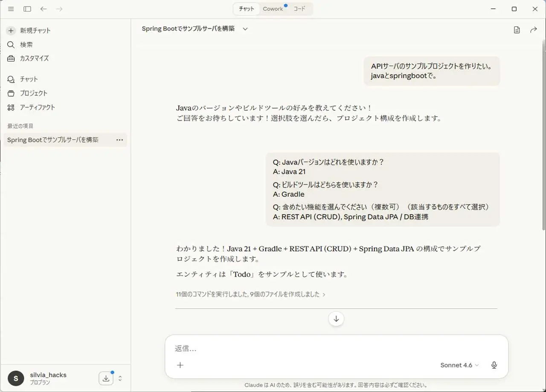Click the share arrow icon
Viewport: 546px width, 392px height.
point(533,30)
